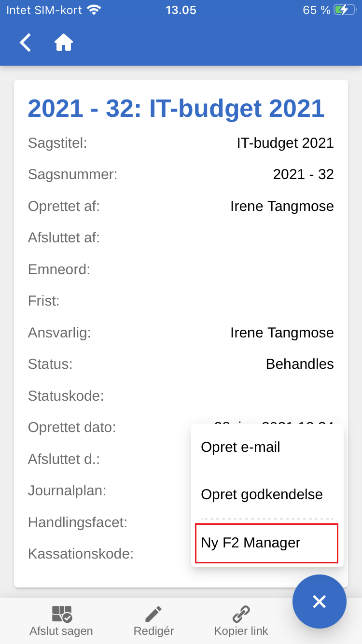Tap the clock showing 13.05

click(x=181, y=10)
